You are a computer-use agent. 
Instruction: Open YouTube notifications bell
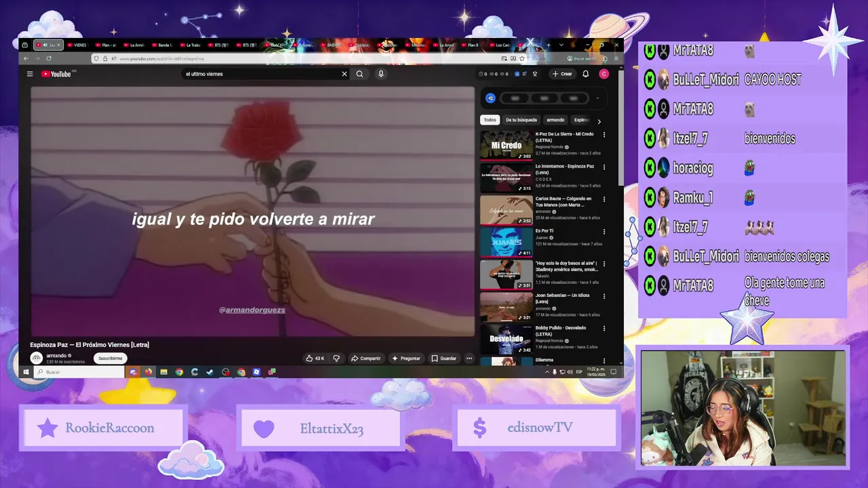pyautogui.click(x=585, y=74)
